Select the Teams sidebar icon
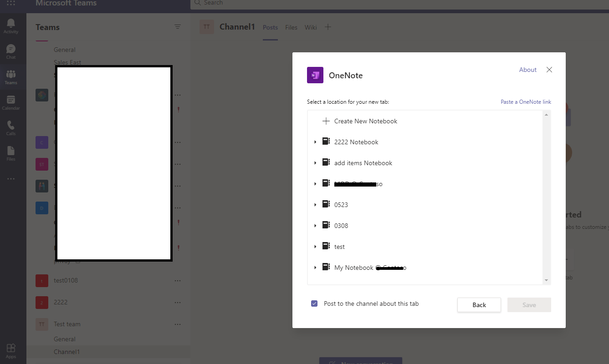Viewport: 609px width, 364px height. click(11, 74)
